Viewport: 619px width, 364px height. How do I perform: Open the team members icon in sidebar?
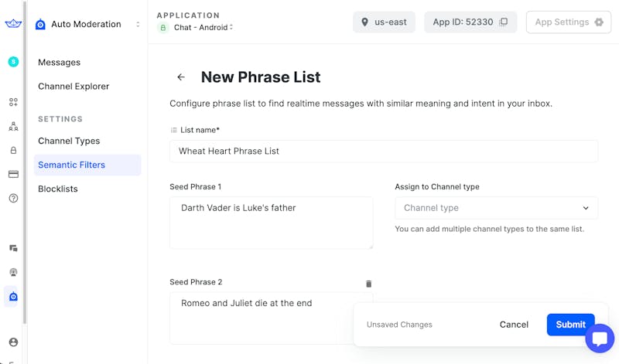(x=13, y=126)
